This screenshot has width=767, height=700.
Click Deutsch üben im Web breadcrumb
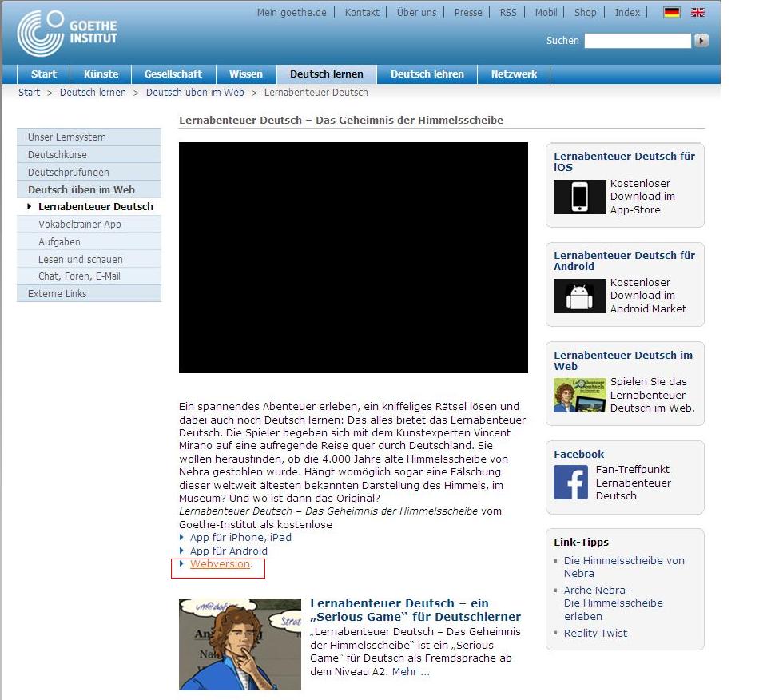195,93
